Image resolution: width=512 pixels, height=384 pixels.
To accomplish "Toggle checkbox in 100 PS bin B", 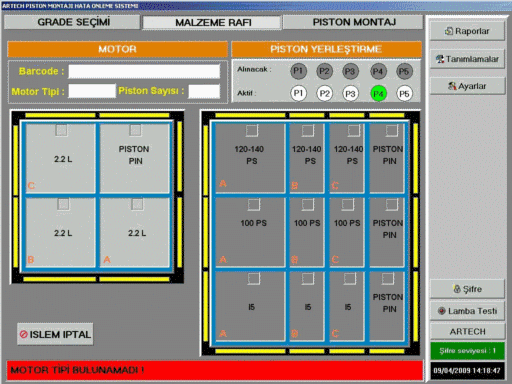I will click(x=308, y=205).
